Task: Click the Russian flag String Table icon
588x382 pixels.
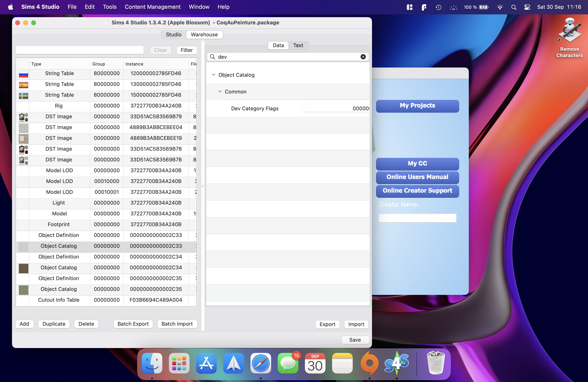Action: coord(23,74)
